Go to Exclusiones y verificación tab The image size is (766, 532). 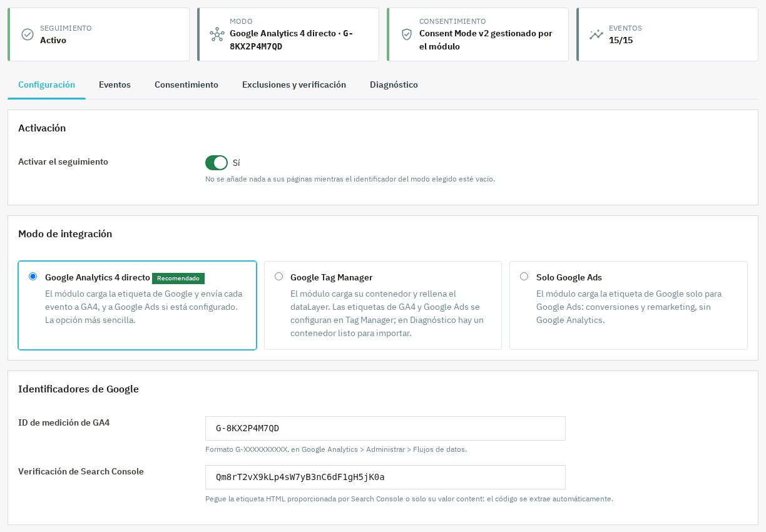[294, 84]
